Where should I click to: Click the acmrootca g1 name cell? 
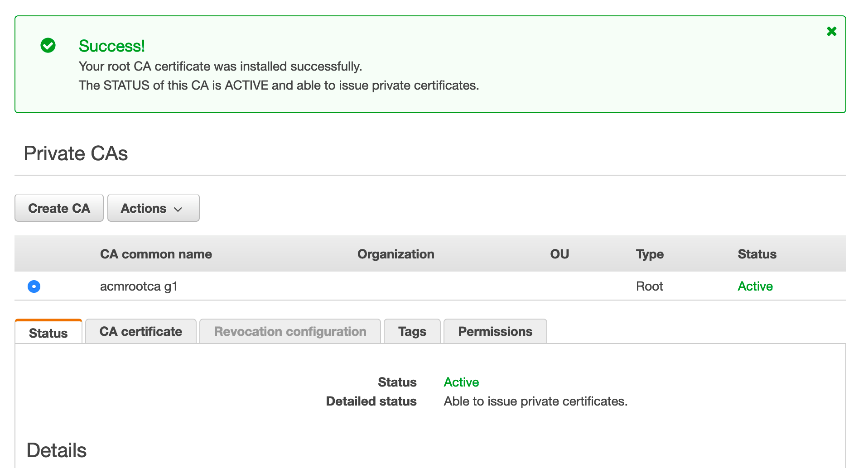(x=139, y=287)
